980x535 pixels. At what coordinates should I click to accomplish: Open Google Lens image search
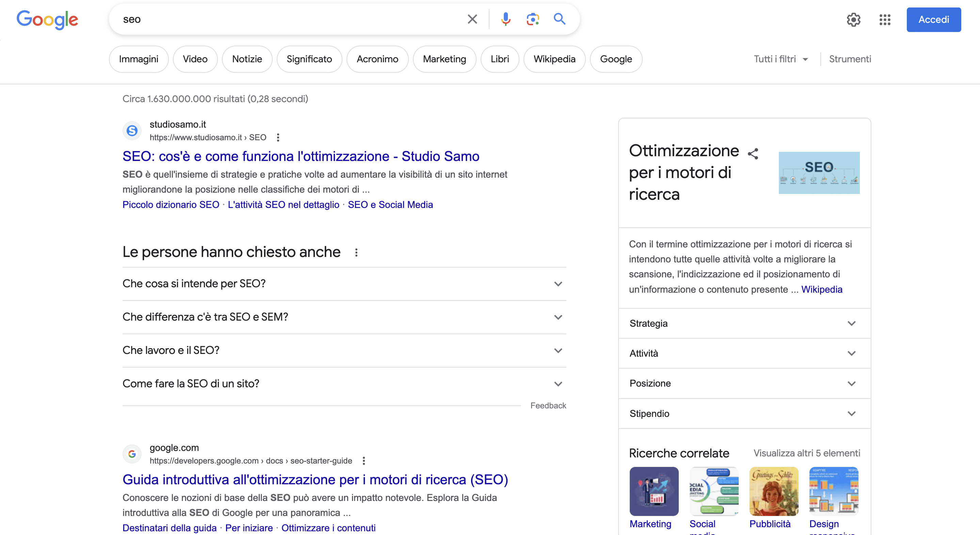533,19
